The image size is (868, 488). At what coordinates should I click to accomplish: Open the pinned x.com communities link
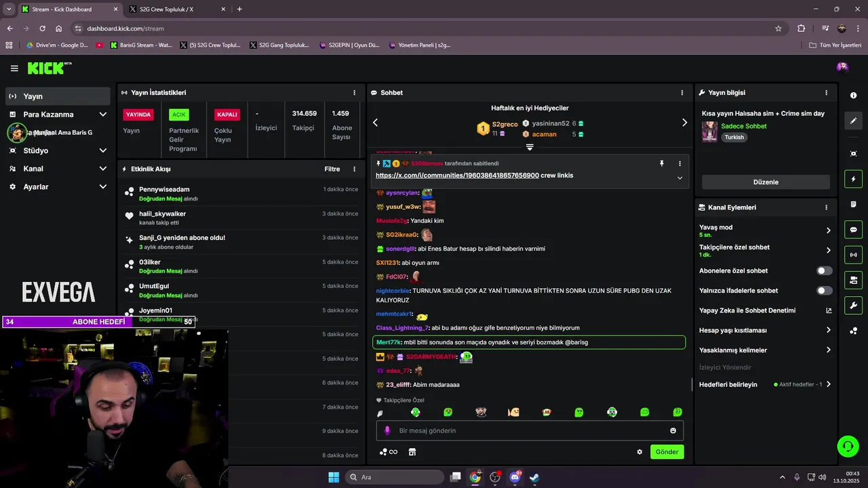(457, 176)
